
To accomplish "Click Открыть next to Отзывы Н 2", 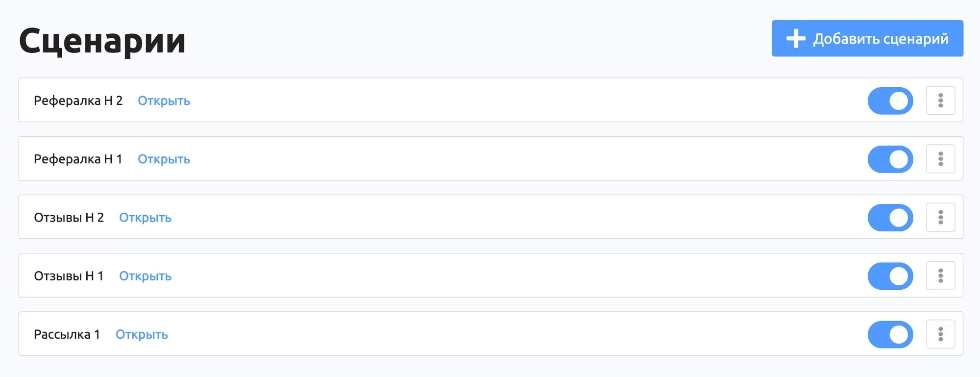I will pos(145,217).
